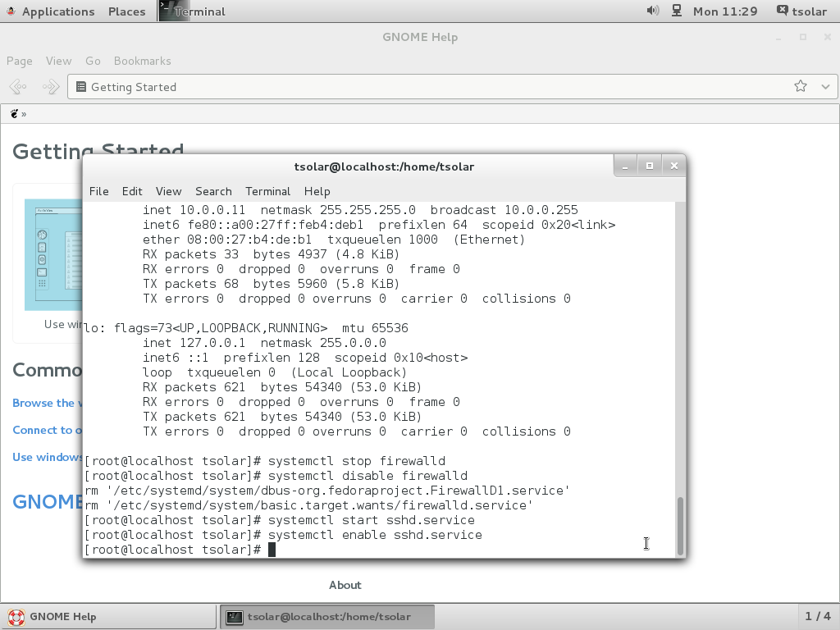Open the 'Connect to' help link
The image size is (840, 630).
coord(47,430)
